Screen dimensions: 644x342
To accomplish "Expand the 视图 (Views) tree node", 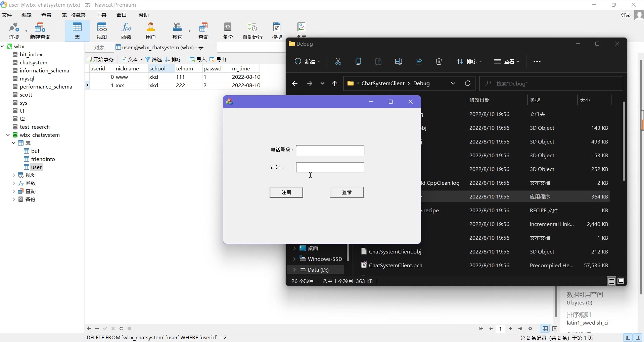I will [x=14, y=175].
